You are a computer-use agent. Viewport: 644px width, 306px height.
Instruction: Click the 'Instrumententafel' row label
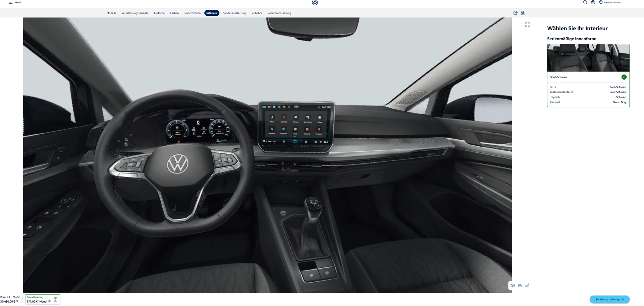click(x=561, y=92)
